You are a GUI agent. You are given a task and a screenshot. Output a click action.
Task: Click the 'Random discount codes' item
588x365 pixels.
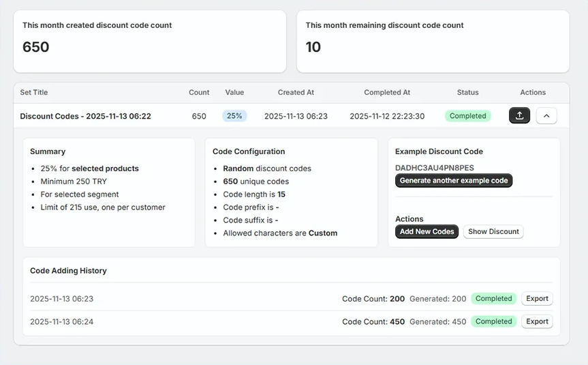click(267, 169)
